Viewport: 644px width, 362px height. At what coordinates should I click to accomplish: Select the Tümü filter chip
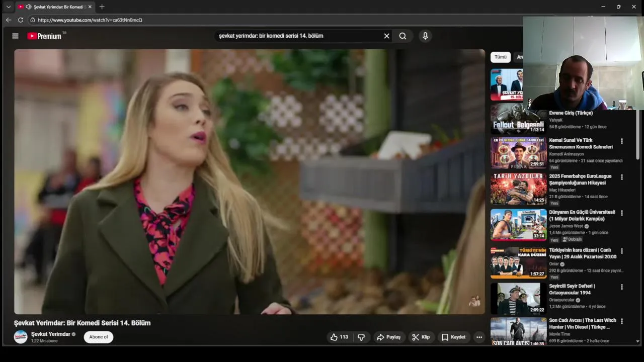point(501,57)
